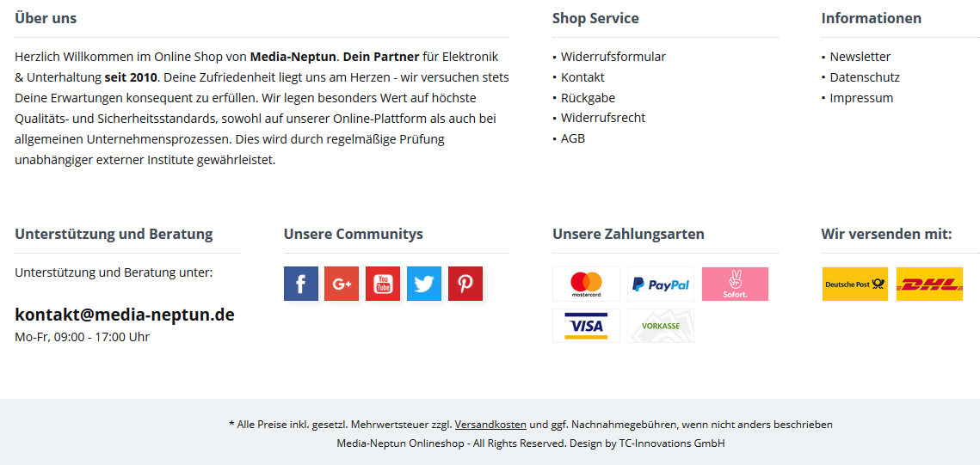Follow the underlined Versandkosten link

[x=490, y=425]
